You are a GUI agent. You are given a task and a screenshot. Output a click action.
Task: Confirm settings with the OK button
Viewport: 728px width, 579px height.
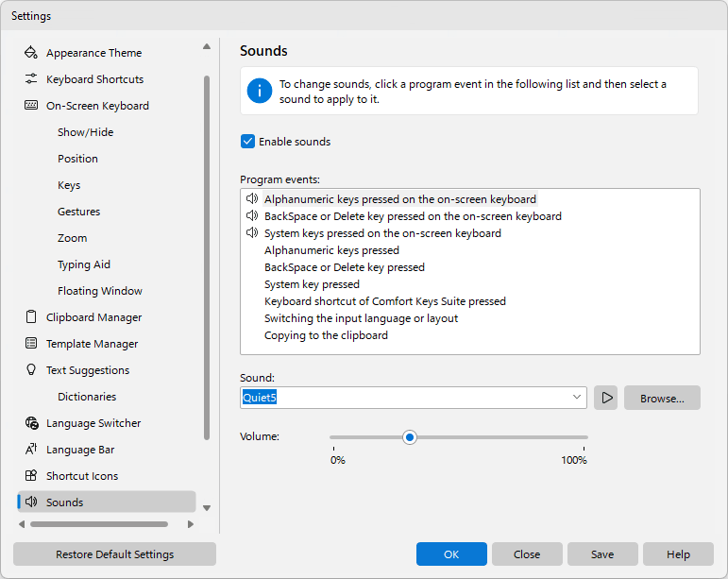451,553
